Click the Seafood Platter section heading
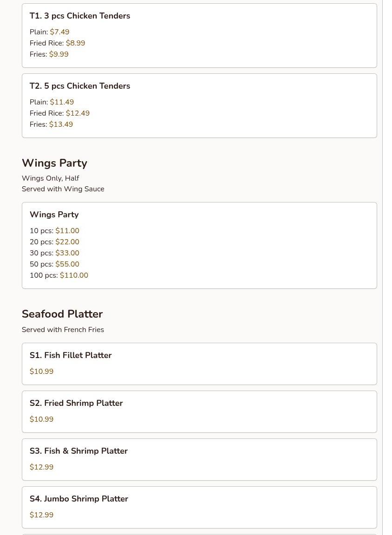 pos(62,314)
